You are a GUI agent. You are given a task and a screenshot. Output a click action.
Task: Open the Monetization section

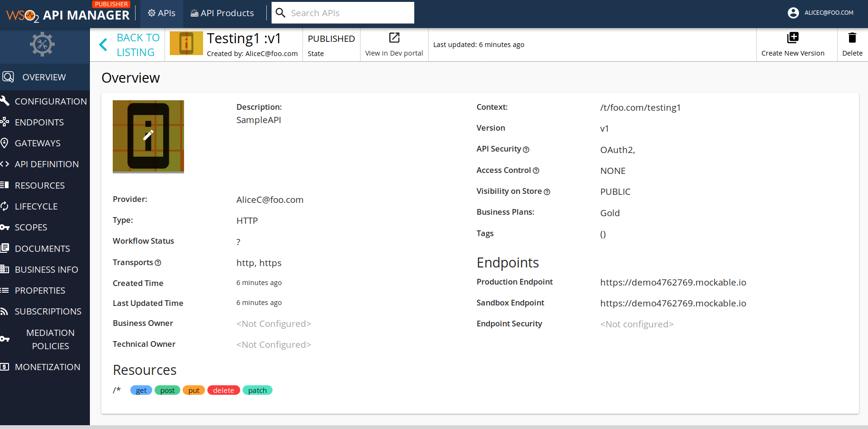47,366
